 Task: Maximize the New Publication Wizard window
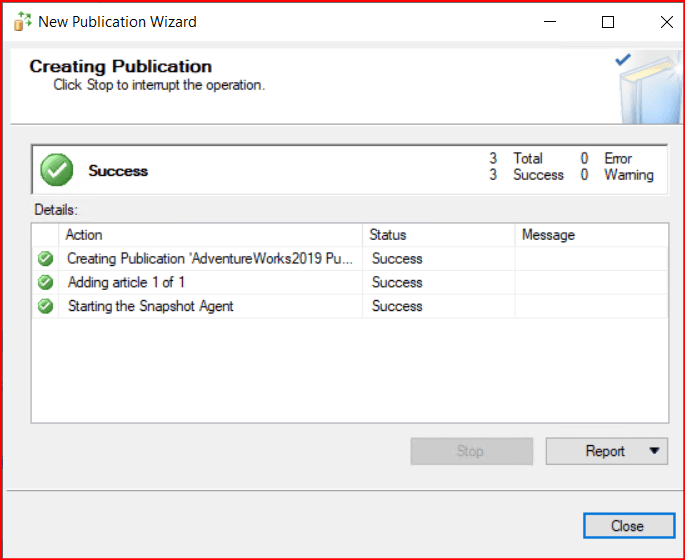(608, 22)
